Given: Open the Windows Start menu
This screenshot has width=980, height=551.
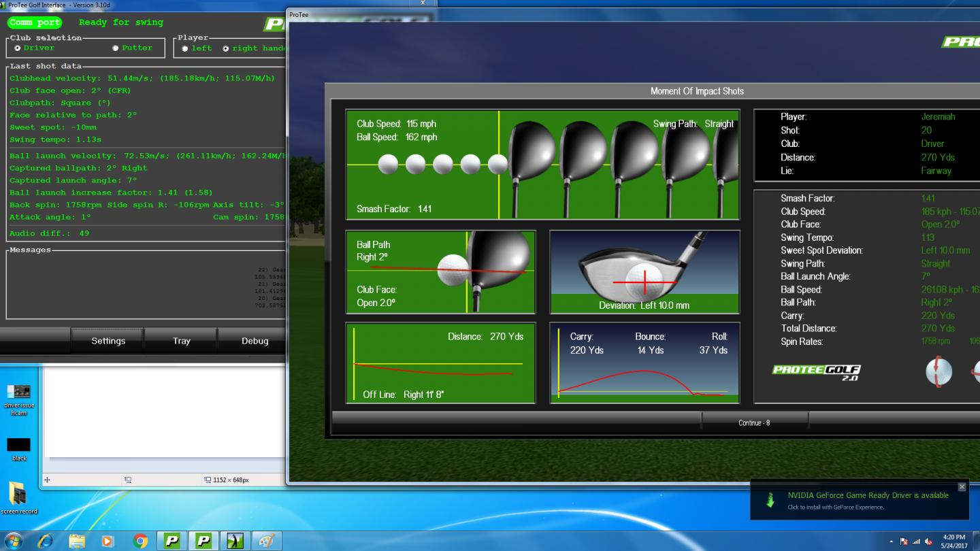Looking at the screenshot, I should tap(13, 541).
